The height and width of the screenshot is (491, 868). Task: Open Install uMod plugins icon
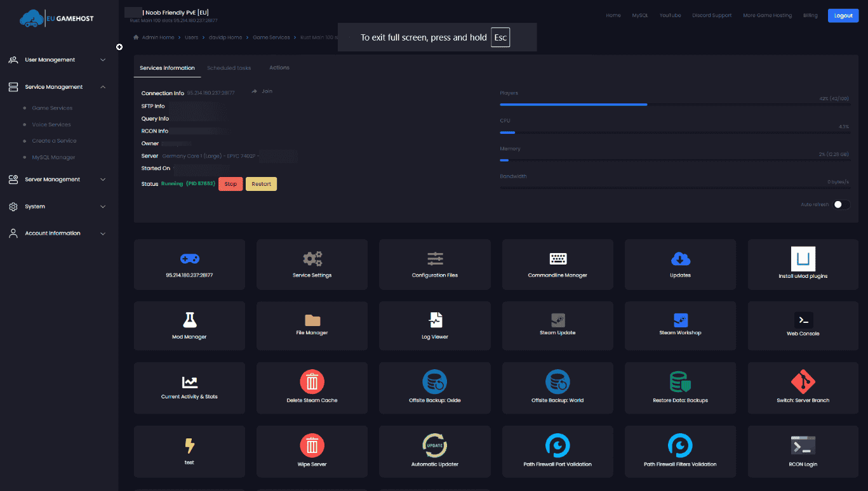803,259
